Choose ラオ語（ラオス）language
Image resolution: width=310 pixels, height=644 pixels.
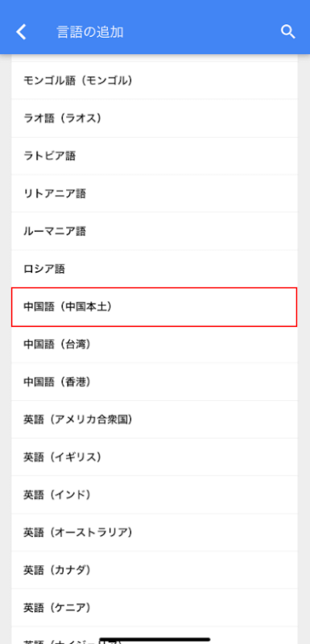click(x=155, y=118)
